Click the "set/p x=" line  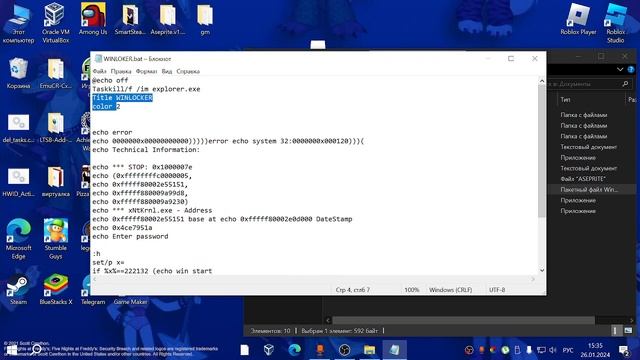point(108,262)
